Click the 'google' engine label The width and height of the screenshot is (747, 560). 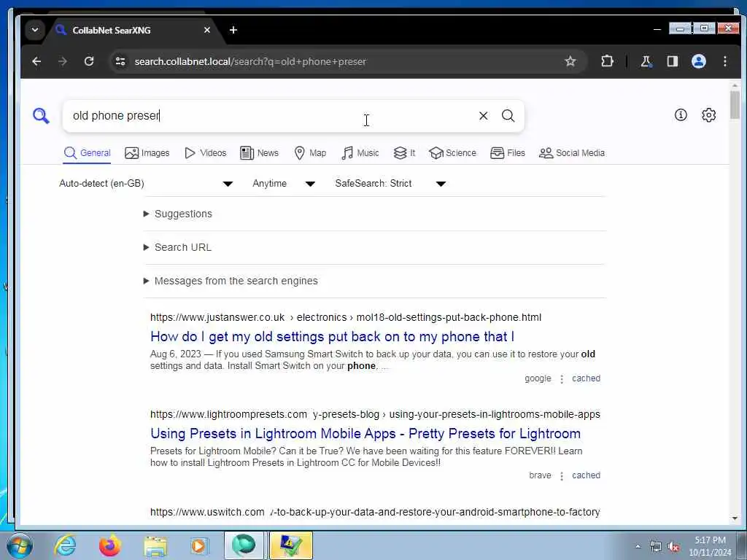pyautogui.click(x=538, y=378)
